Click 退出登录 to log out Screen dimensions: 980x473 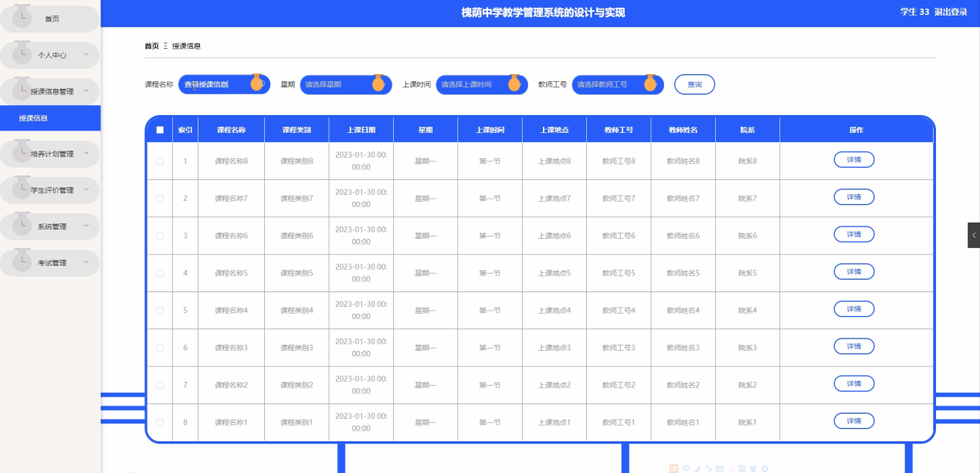(950, 12)
